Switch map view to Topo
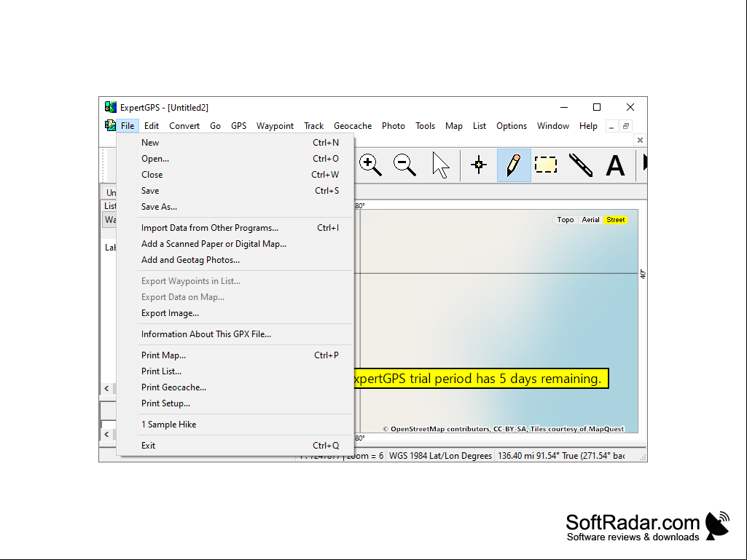This screenshot has width=747, height=560. pos(566,219)
